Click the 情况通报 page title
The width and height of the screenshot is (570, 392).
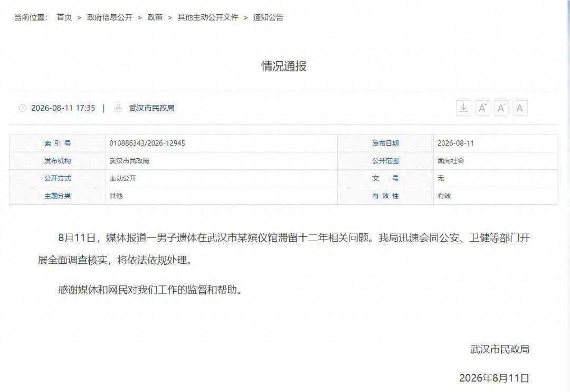[x=284, y=66]
